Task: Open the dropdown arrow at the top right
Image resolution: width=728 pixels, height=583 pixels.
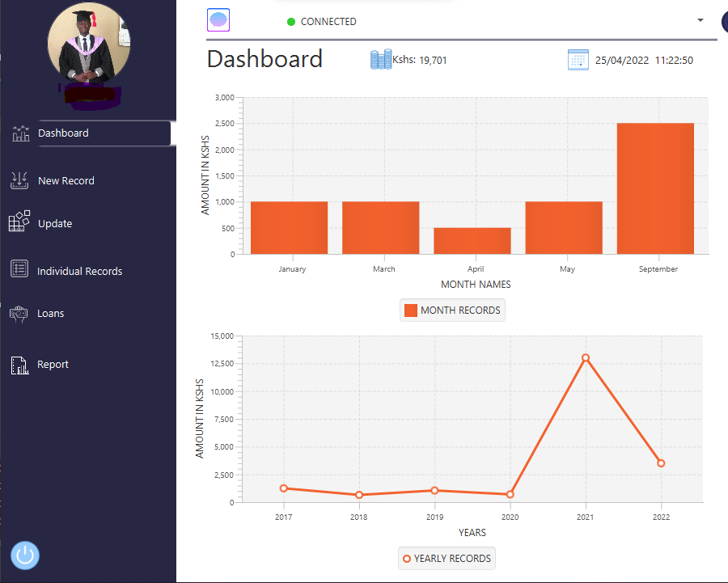Action: [x=700, y=21]
